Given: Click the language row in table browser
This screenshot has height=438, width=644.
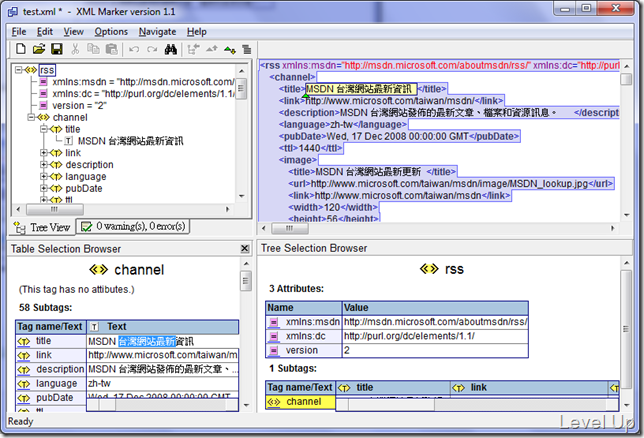Looking at the screenshot, I should (x=127, y=383).
